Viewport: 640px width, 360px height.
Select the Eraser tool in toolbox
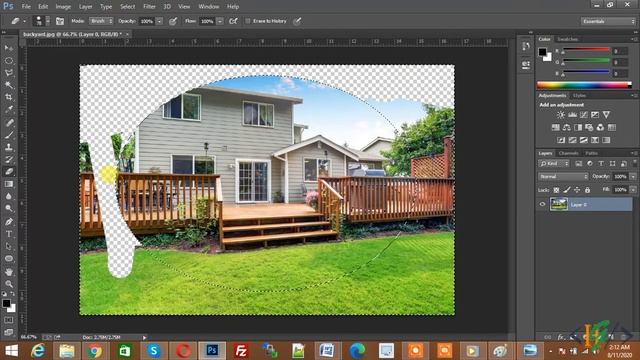click(9, 171)
